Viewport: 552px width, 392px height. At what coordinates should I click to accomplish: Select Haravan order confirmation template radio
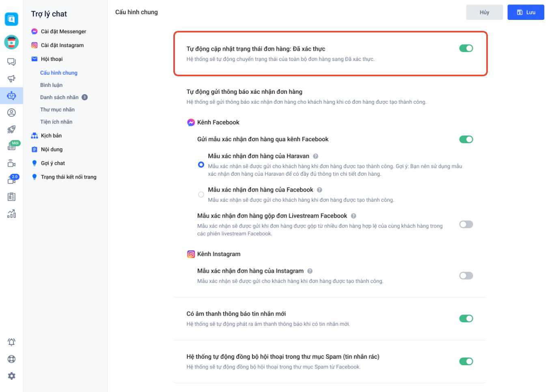point(201,165)
